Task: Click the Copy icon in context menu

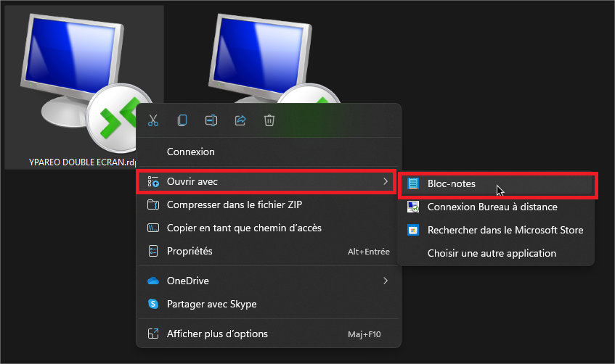Action: pyautogui.click(x=182, y=120)
